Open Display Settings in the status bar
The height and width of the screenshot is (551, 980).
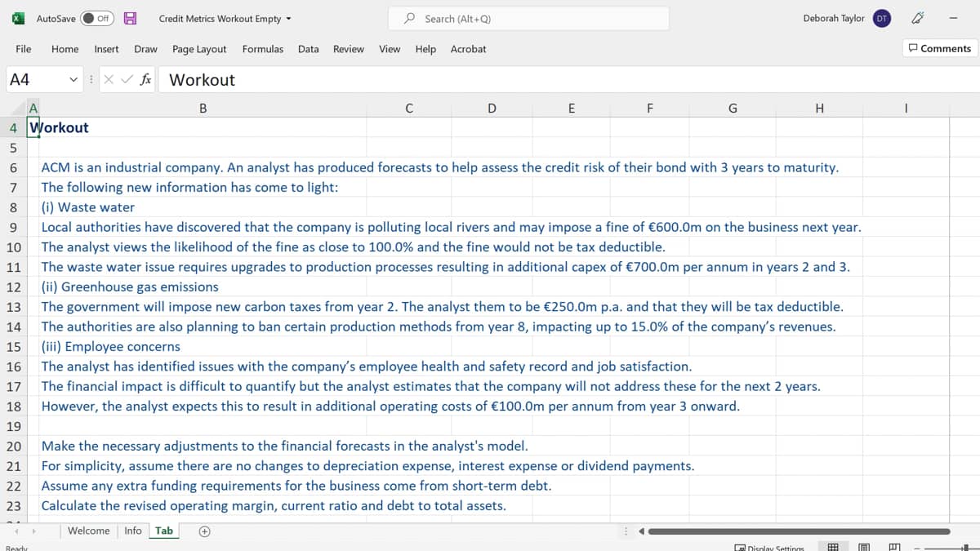[x=768, y=548]
